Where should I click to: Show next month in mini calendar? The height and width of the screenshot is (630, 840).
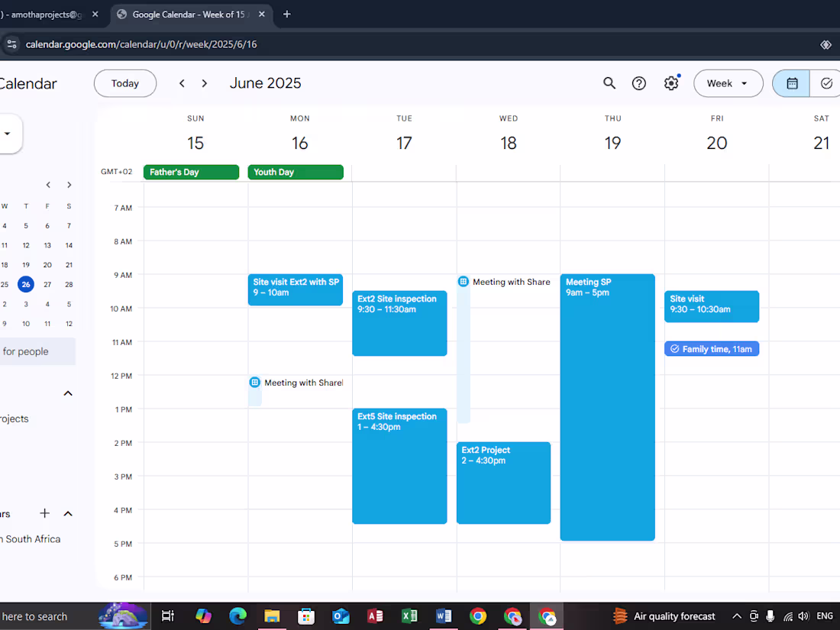69,185
